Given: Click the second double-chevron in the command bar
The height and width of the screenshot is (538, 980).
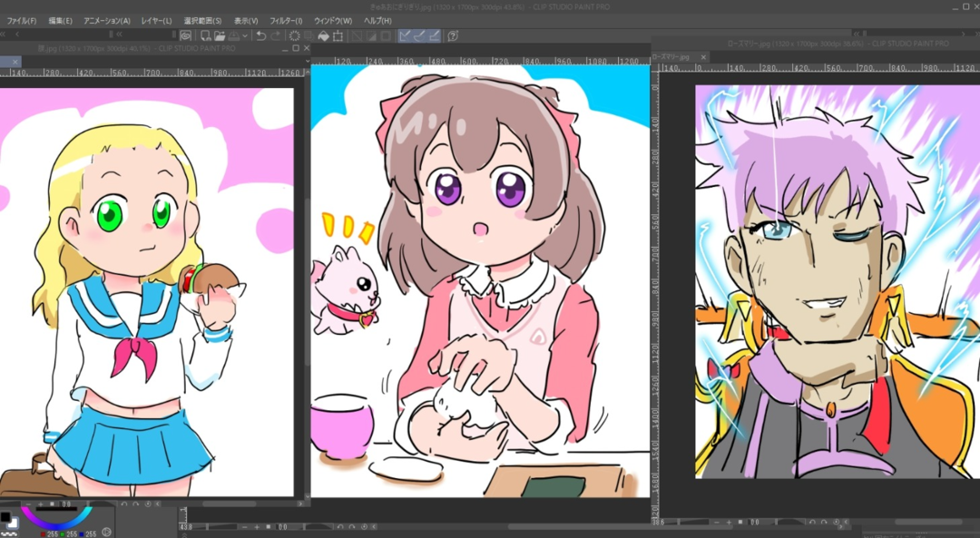Looking at the screenshot, I should 119,34.
